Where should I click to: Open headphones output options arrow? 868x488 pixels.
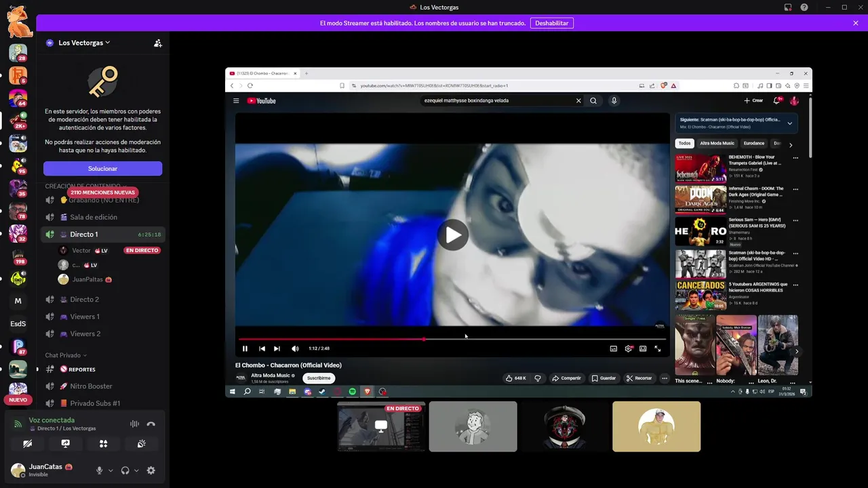pos(136,470)
